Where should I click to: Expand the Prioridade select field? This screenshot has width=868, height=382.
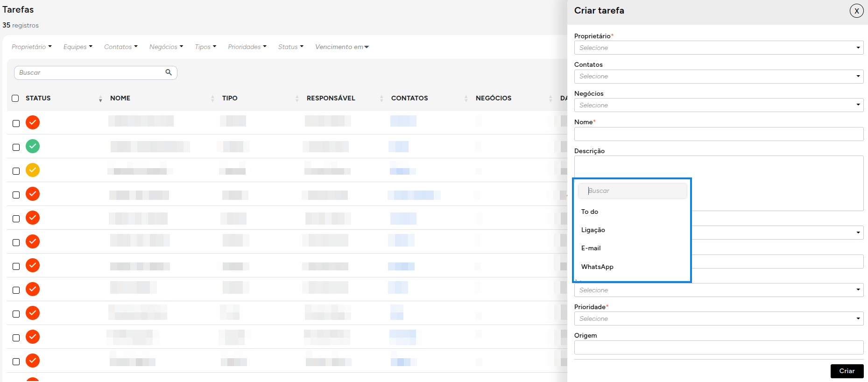pyautogui.click(x=718, y=318)
